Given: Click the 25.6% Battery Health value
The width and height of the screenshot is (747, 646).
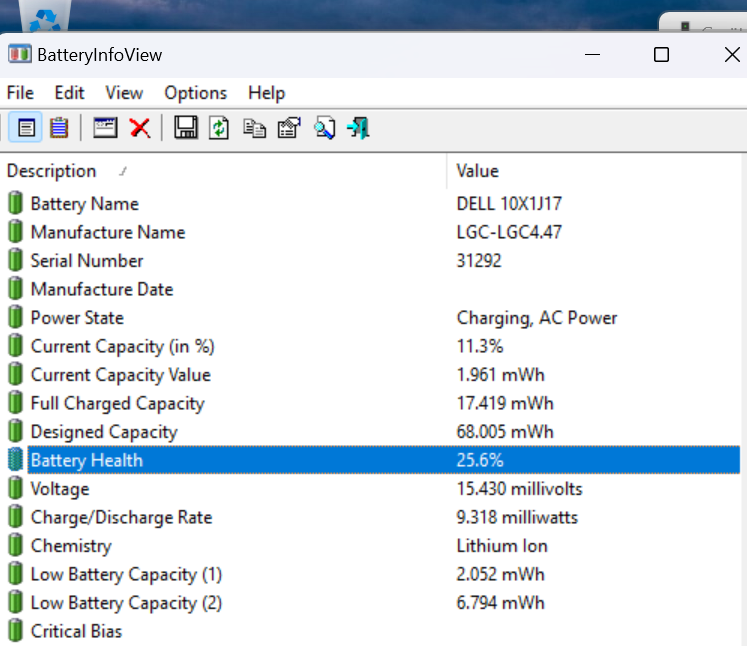Looking at the screenshot, I should (480, 460).
